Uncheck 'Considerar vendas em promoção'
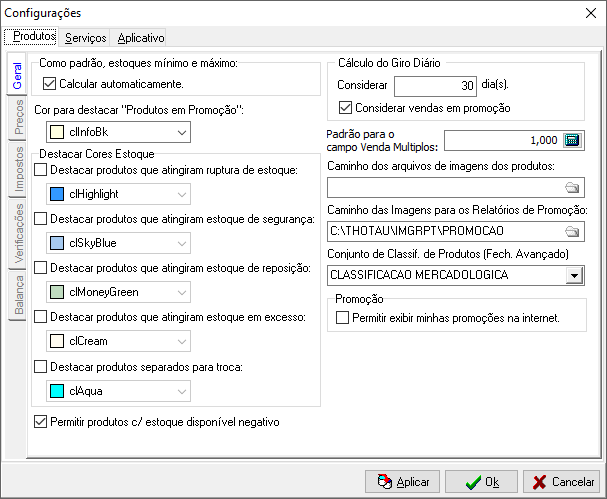 coord(346,108)
